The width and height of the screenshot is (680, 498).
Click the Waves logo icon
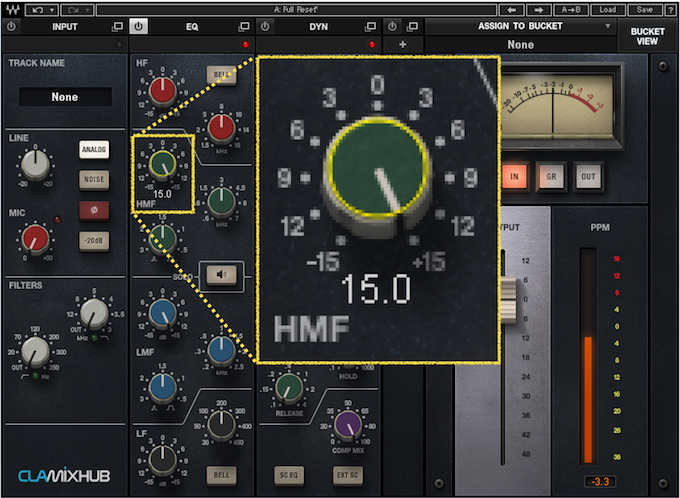click(x=12, y=9)
